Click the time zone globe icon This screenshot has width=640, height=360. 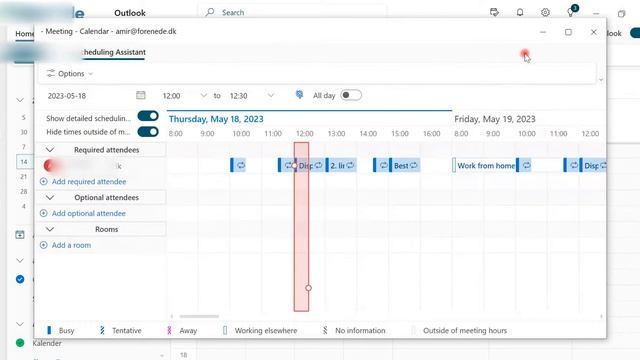(x=299, y=95)
